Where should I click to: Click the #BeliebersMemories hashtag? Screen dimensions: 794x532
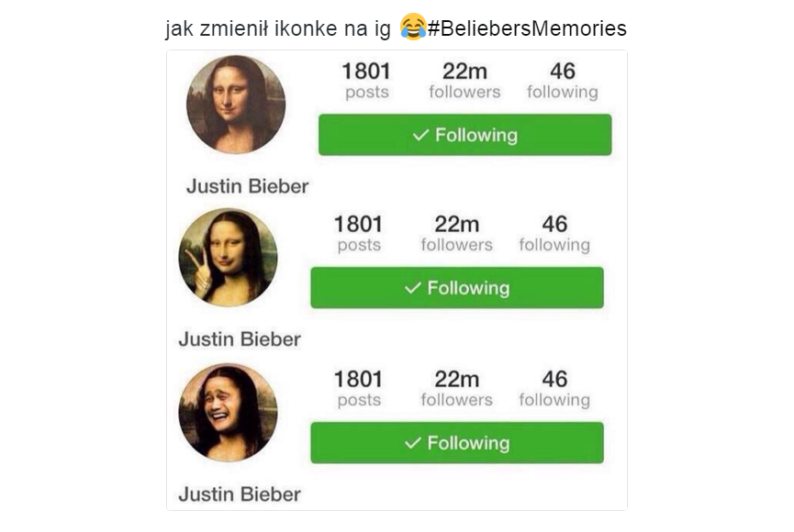pos(527,28)
